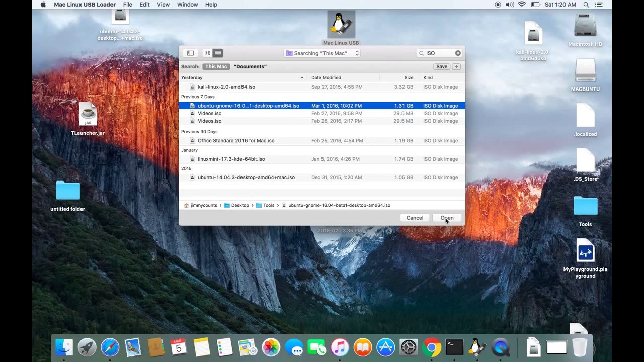The height and width of the screenshot is (362, 644).
Task: Open the Window menu
Action: [x=187, y=5]
